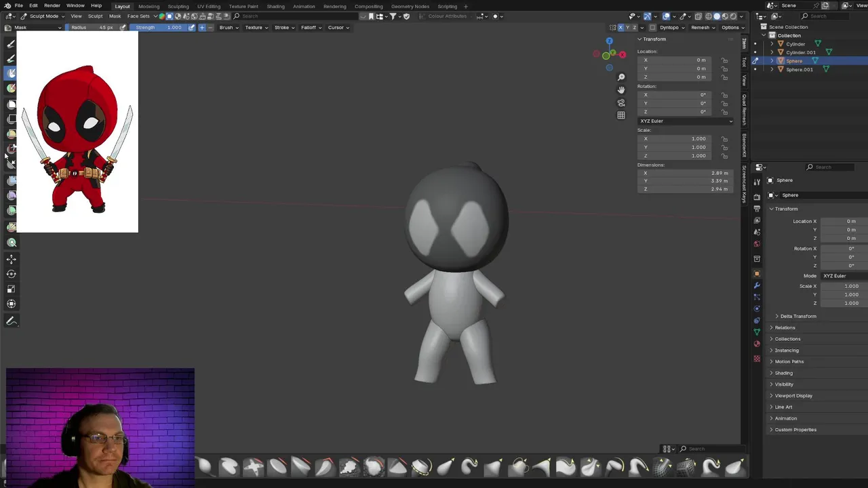The height and width of the screenshot is (488, 868).
Task: Set brush direction to Add (plus)
Action: [202, 27]
